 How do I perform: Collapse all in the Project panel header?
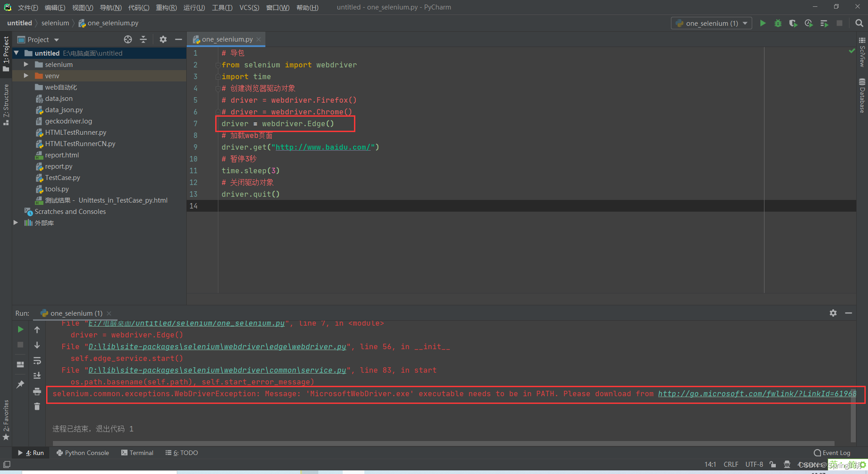(x=143, y=39)
